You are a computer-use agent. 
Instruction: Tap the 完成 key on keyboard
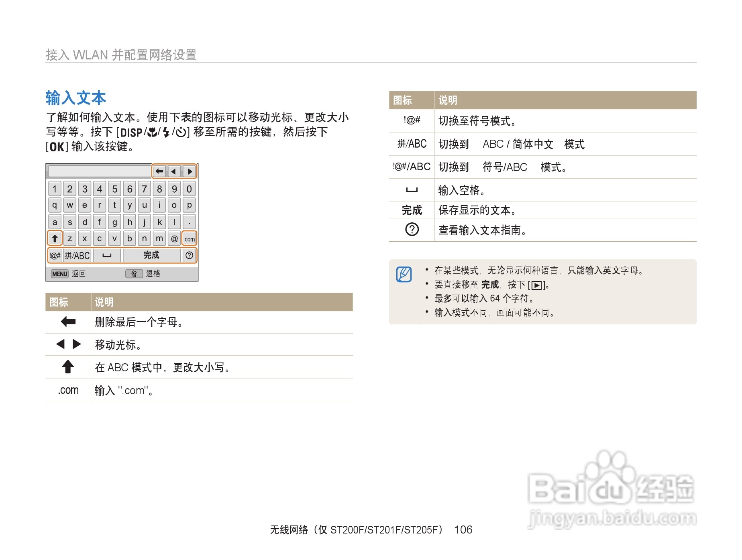click(151, 255)
